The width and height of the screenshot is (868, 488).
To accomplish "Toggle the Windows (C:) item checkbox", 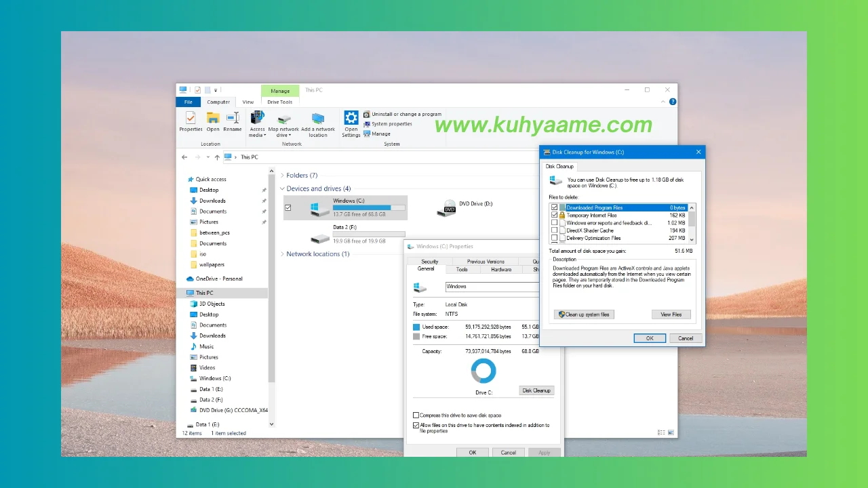I will [288, 207].
